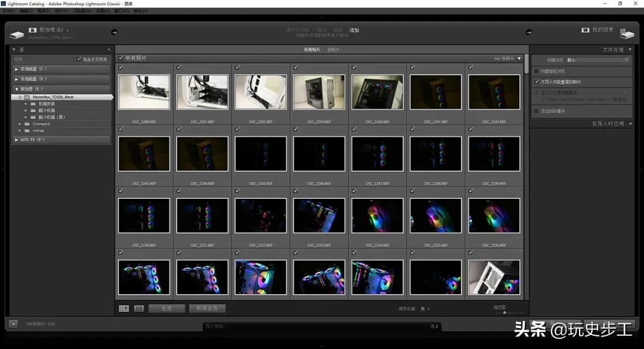Click the destination drive icon at top right
This screenshot has height=349, width=644.
627,34
